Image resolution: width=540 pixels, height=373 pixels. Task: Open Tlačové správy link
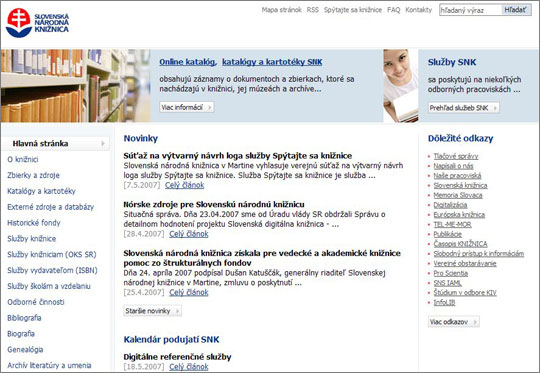[456, 156]
